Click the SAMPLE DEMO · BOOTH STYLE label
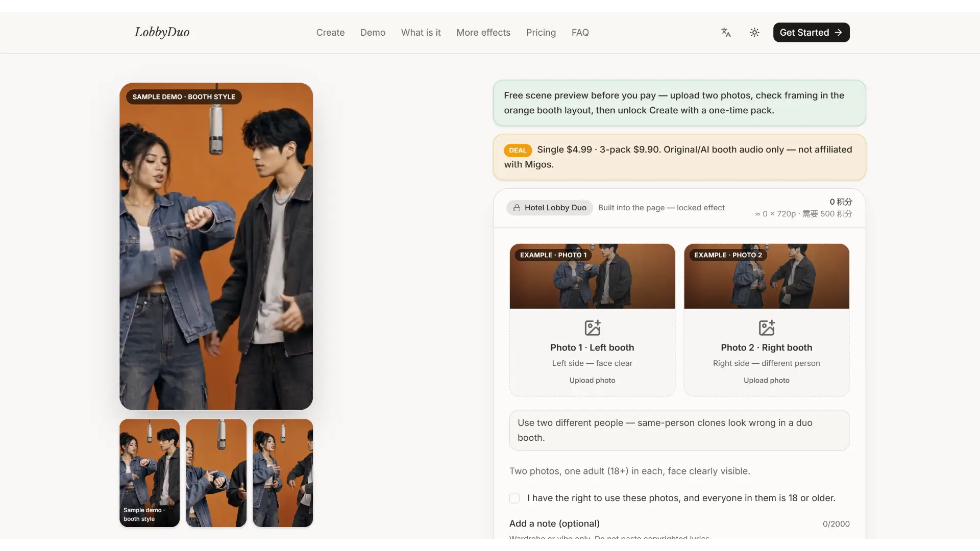Viewport: 980px width, 551px height. [x=184, y=97]
